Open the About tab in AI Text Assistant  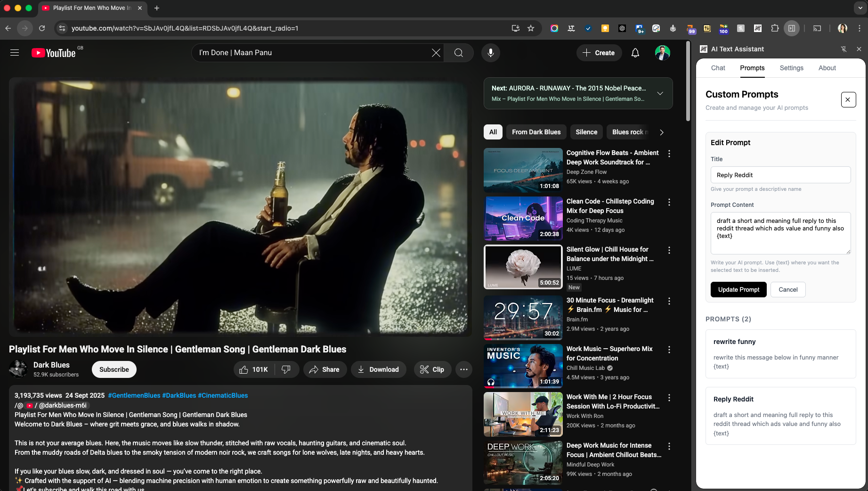click(827, 68)
